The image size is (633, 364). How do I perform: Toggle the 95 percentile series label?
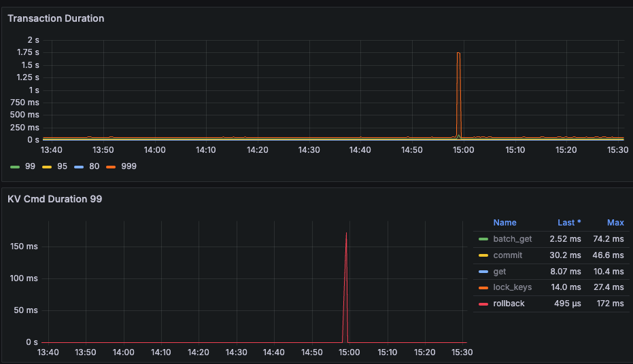tap(62, 166)
